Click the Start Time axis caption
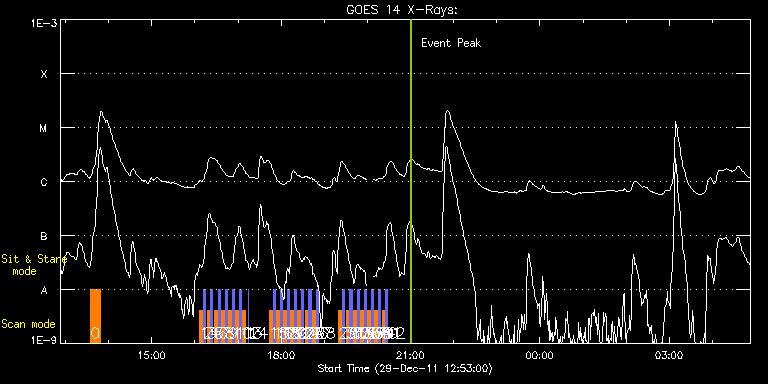The width and height of the screenshot is (768, 384). (x=405, y=368)
